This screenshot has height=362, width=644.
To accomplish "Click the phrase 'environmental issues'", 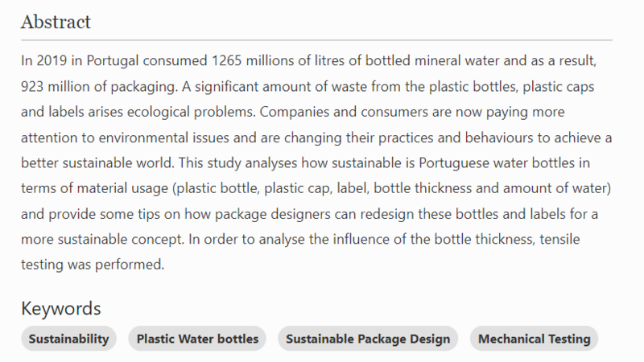I will [x=164, y=138].
